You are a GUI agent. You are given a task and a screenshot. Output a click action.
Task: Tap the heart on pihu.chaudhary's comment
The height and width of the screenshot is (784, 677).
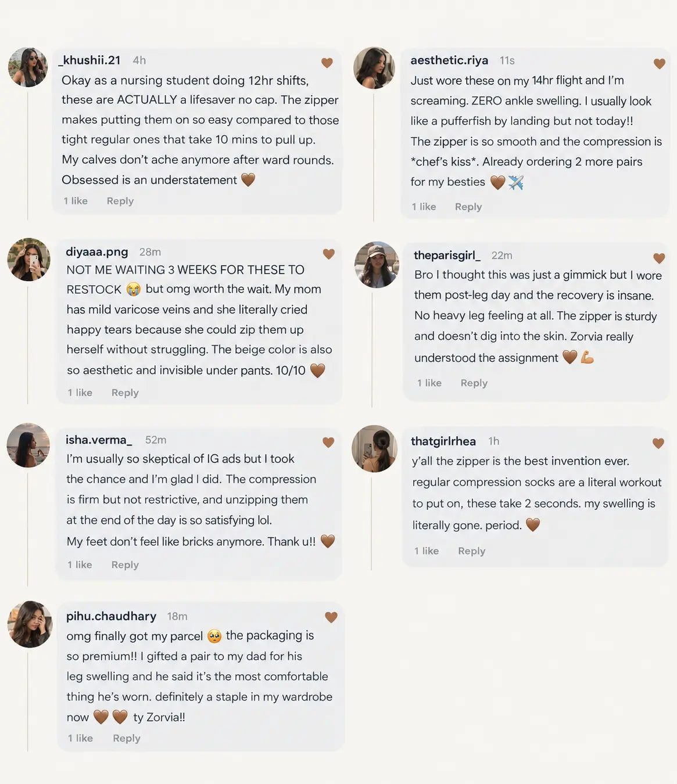331,617
